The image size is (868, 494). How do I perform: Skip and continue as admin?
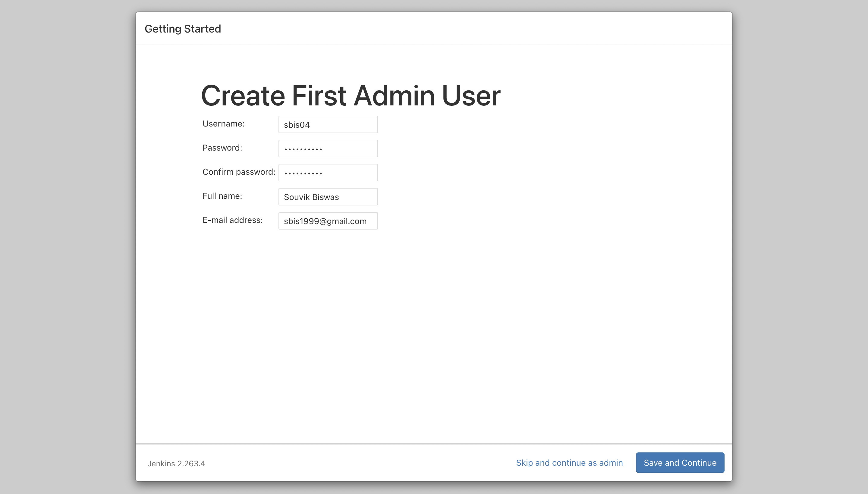click(569, 463)
